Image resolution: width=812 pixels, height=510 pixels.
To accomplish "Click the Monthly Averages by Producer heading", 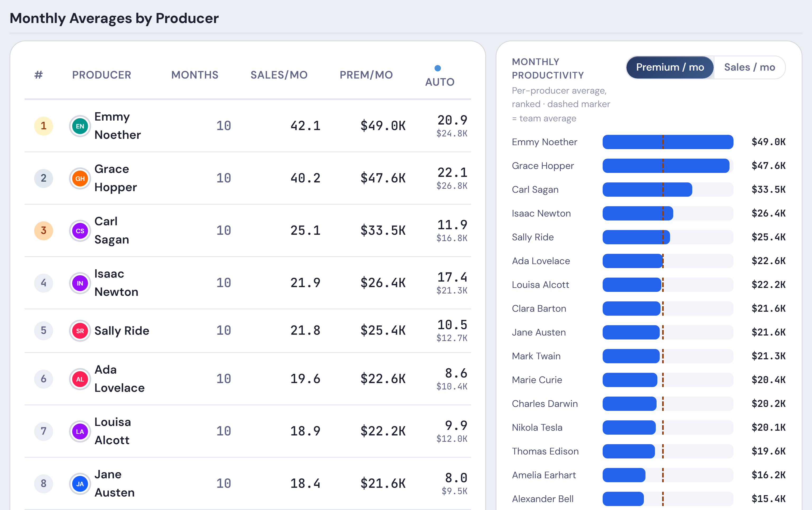I will (114, 18).
